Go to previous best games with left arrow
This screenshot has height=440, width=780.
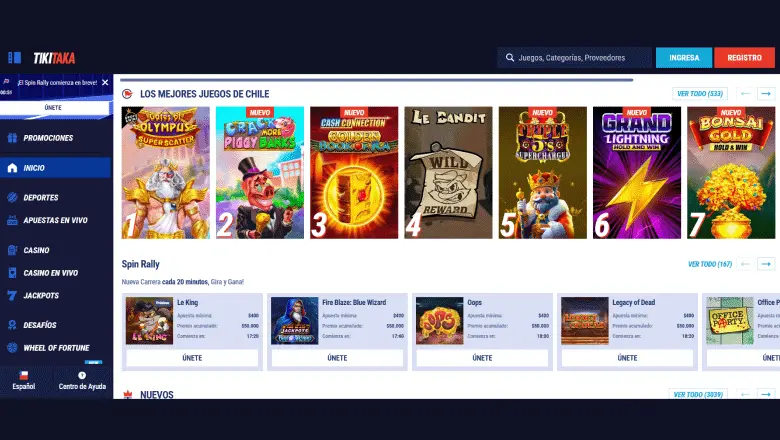[745, 93]
